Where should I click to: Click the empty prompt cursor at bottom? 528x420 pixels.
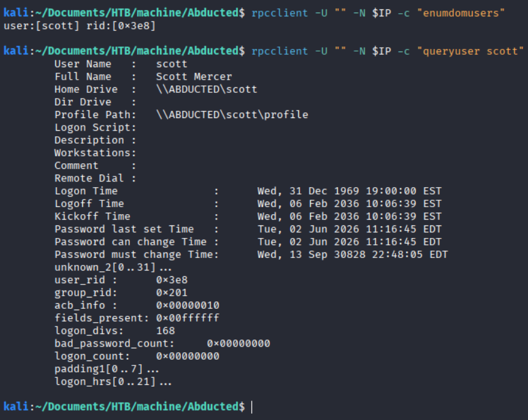(252, 407)
